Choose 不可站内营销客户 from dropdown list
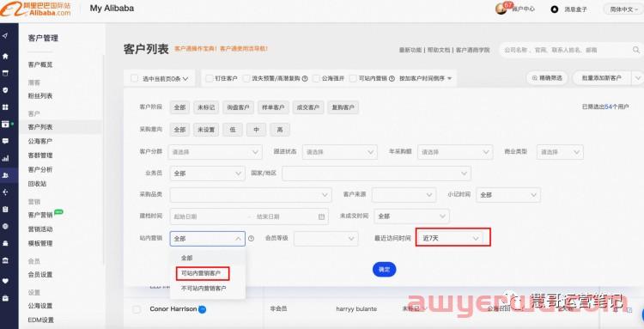 pos(204,289)
